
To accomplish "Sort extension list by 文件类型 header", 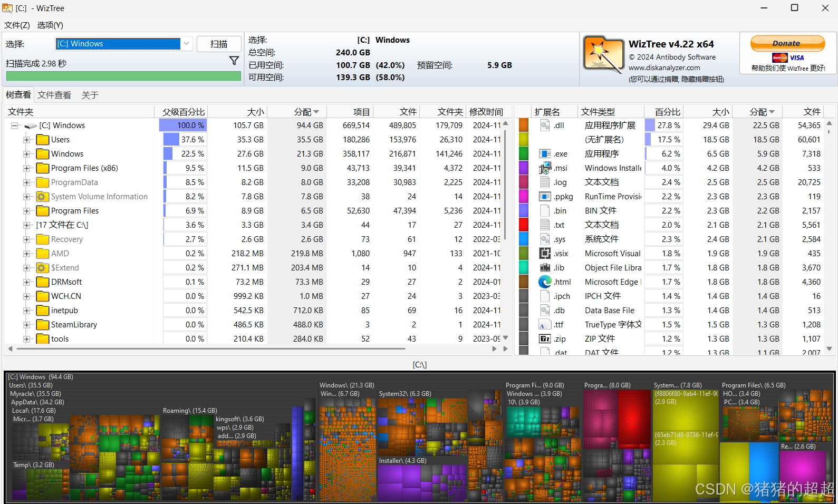I will click(610, 112).
